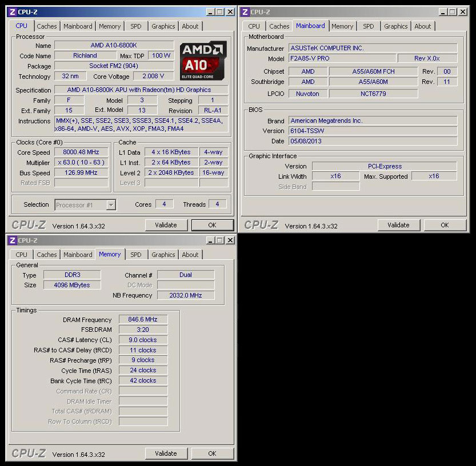
Task: Click OK in the CPU window
Action: click(x=213, y=225)
